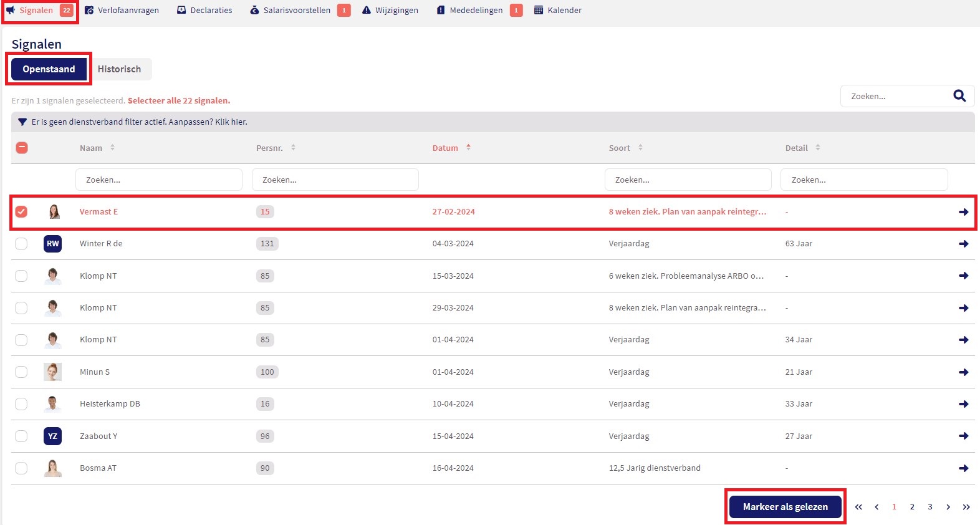Go to the last page of signals
980x525 pixels.
[x=966, y=507]
